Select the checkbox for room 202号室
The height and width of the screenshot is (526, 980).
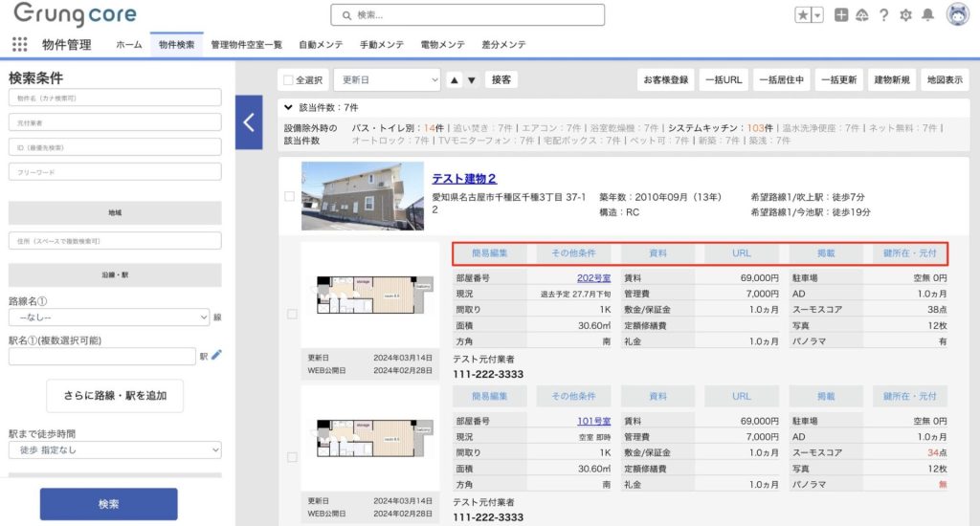coord(292,314)
